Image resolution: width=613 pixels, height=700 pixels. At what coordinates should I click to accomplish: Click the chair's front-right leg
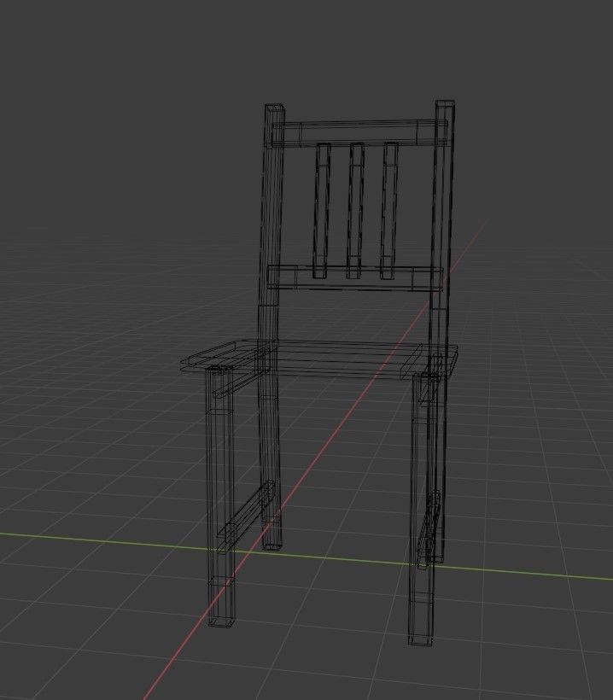pos(422,510)
